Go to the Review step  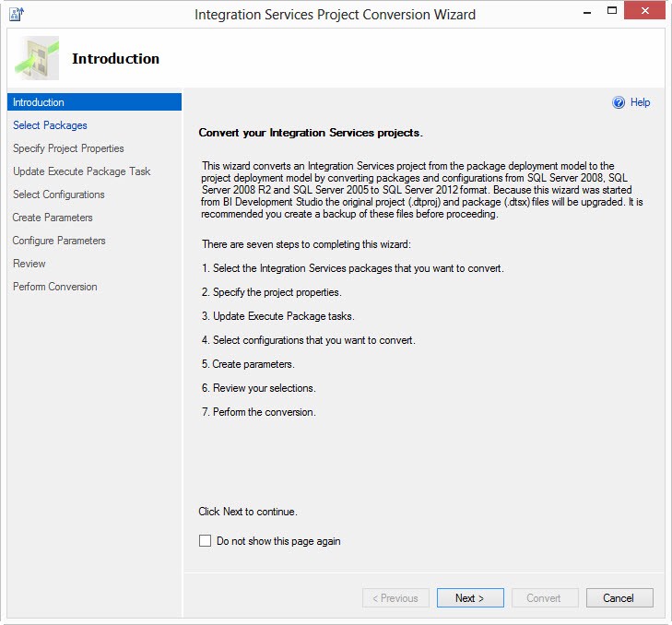29,264
